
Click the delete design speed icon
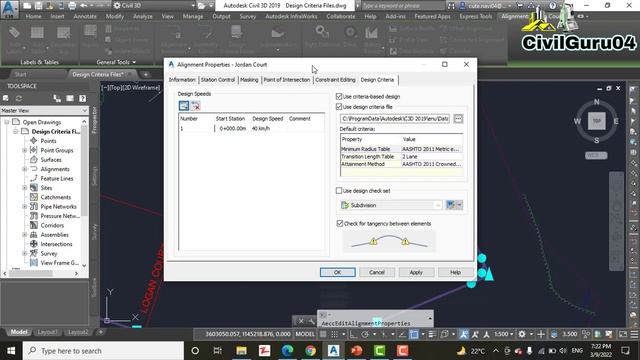[196, 106]
